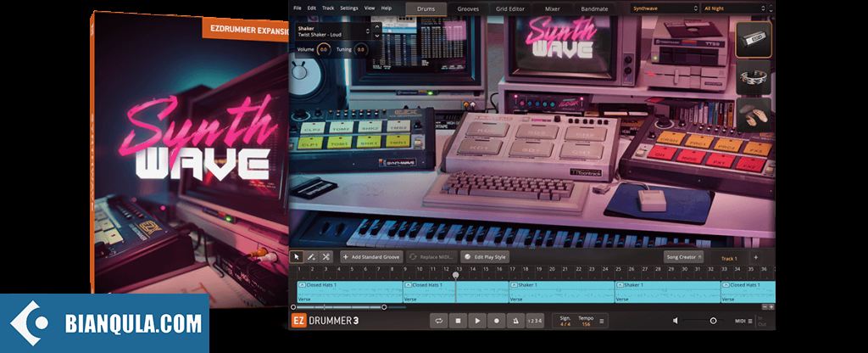Adjust the master volume slider handle
This screenshot has width=868, height=353.
pyautogui.click(x=713, y=321)
